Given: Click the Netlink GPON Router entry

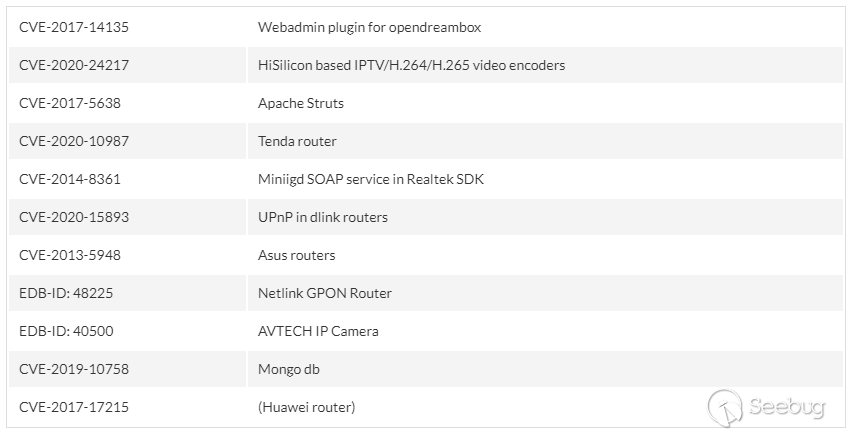Looking at the screenshot, I should pos(324,293).
